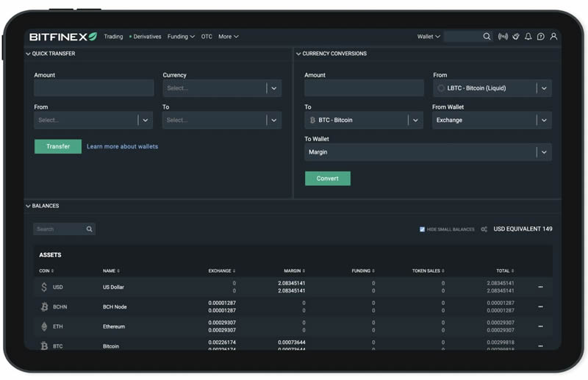Sort balances by Margin column

(x=295, y=270)
